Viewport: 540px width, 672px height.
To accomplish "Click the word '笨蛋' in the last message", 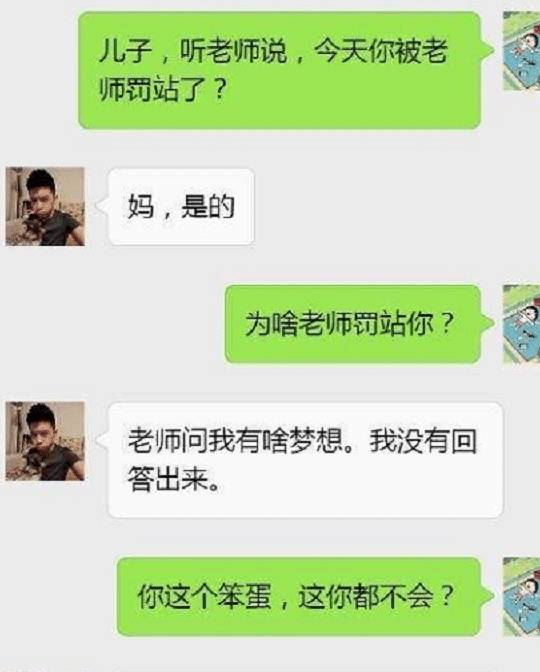I will pos(245,597).
